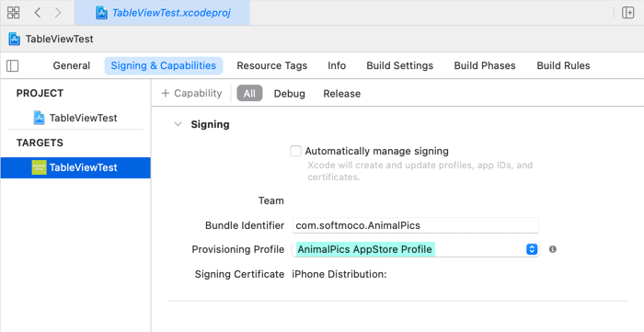Click the Signing Certificate iPhone Distribution text
Viewport: 644px width, 332px height.
click(339, 274)
